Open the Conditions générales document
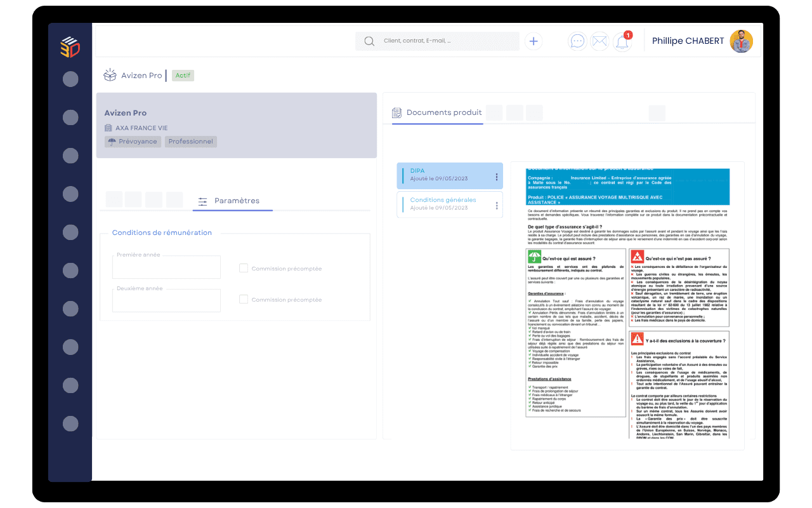 (444, 204)
